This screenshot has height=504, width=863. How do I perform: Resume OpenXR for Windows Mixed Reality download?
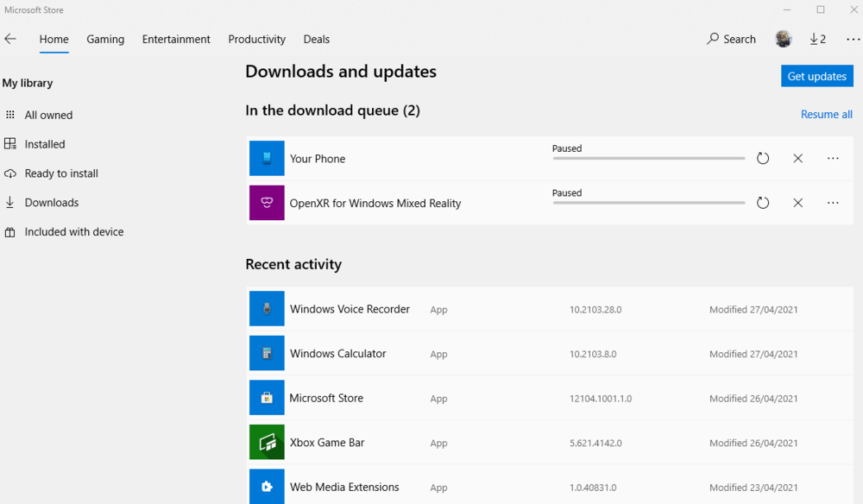tap(763, 203)
